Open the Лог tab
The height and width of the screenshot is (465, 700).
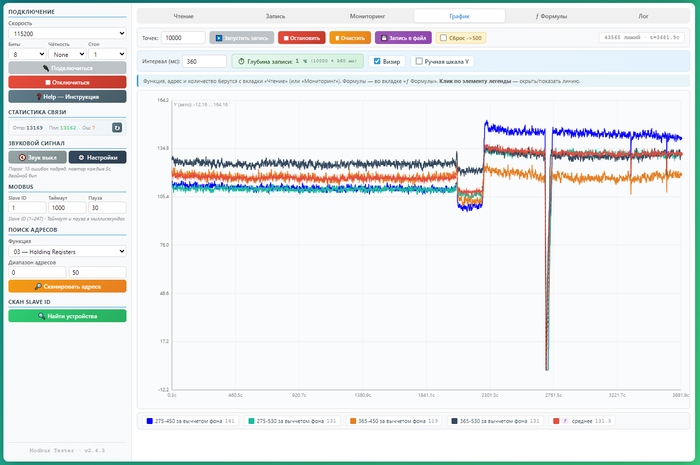coord(643,16)
